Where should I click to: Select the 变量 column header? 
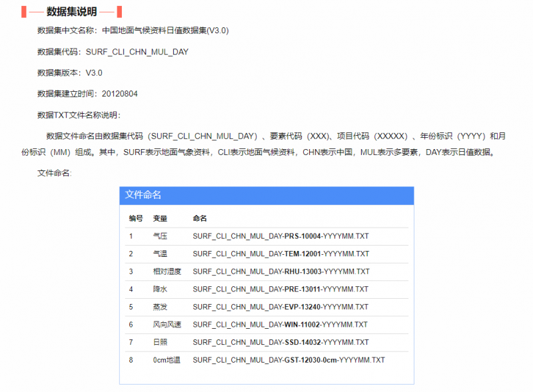[x=160, y=218]
